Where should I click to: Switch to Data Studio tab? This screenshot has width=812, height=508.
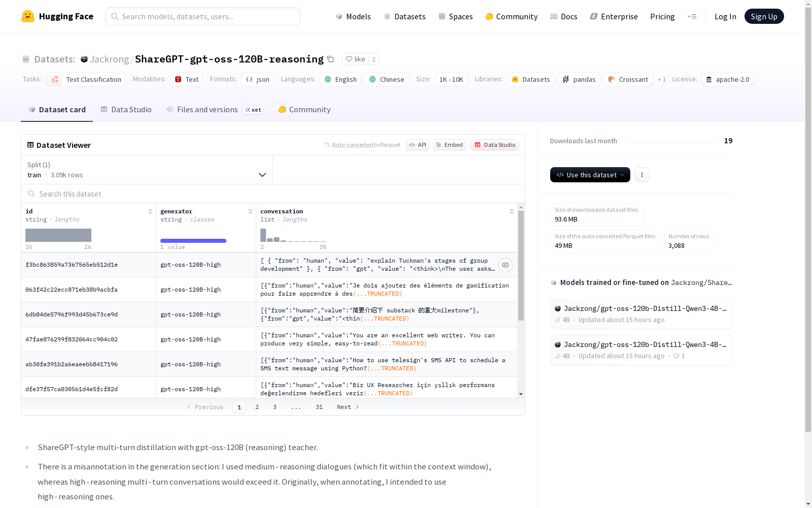(126, 110)
